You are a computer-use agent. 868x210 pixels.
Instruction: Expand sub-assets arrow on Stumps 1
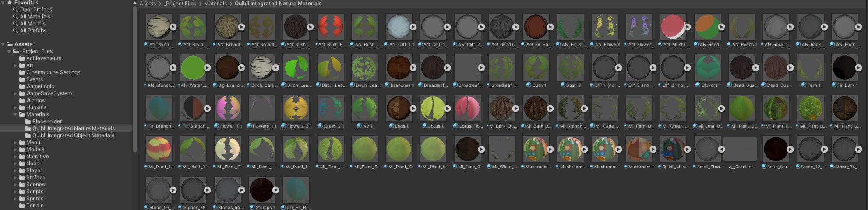pyautogui.click(x=275, y=190)
